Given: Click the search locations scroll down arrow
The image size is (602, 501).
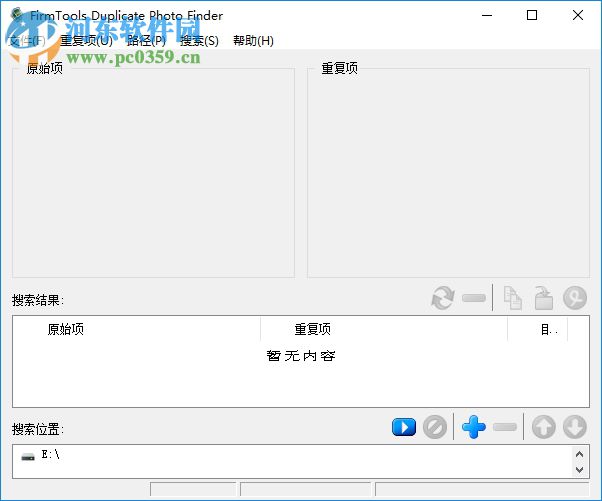Looking at the screenshot, I should (x=579, y=470).
